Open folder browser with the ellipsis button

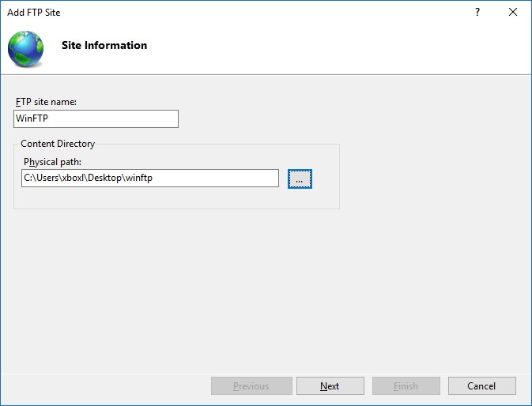click(300, 179)
